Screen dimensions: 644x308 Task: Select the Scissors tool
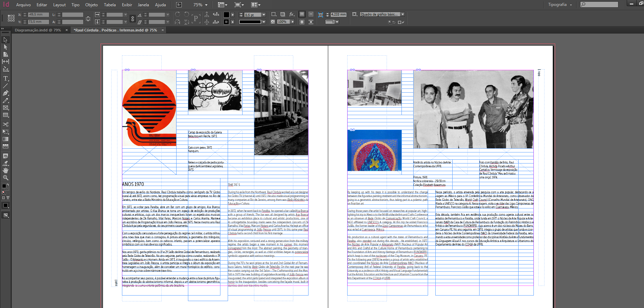point(6,124)
